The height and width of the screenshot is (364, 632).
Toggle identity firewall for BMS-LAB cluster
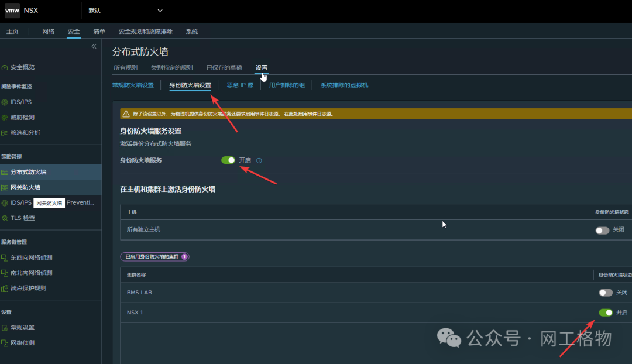(606, 293)
